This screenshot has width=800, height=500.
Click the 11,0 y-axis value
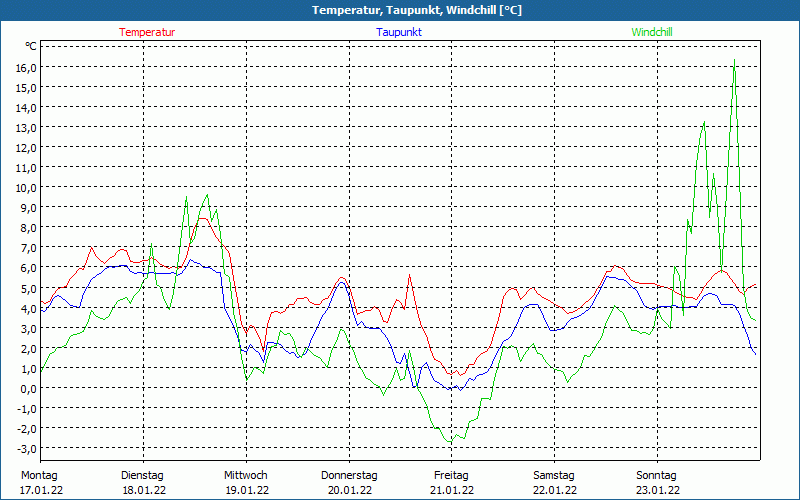tap(26, 167)
